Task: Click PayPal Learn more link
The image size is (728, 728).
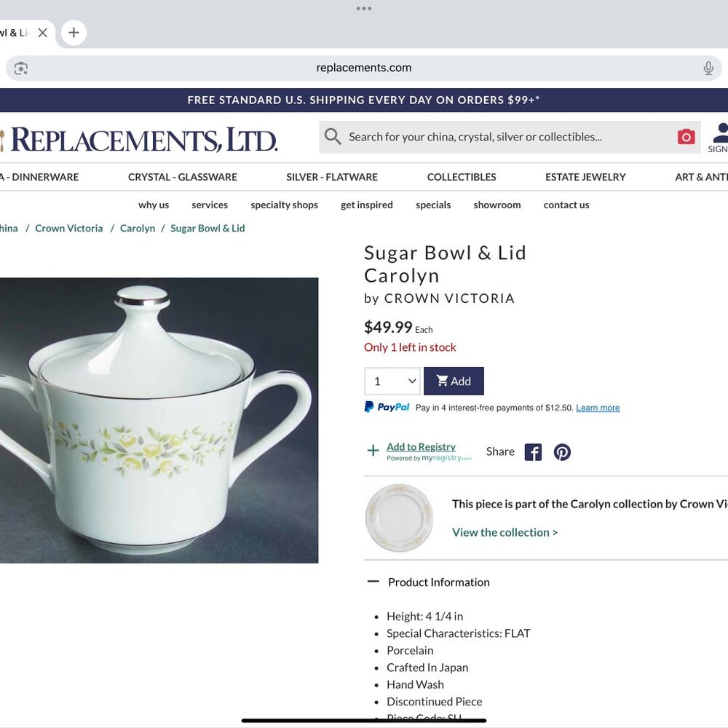Action: tap(598, 408)
